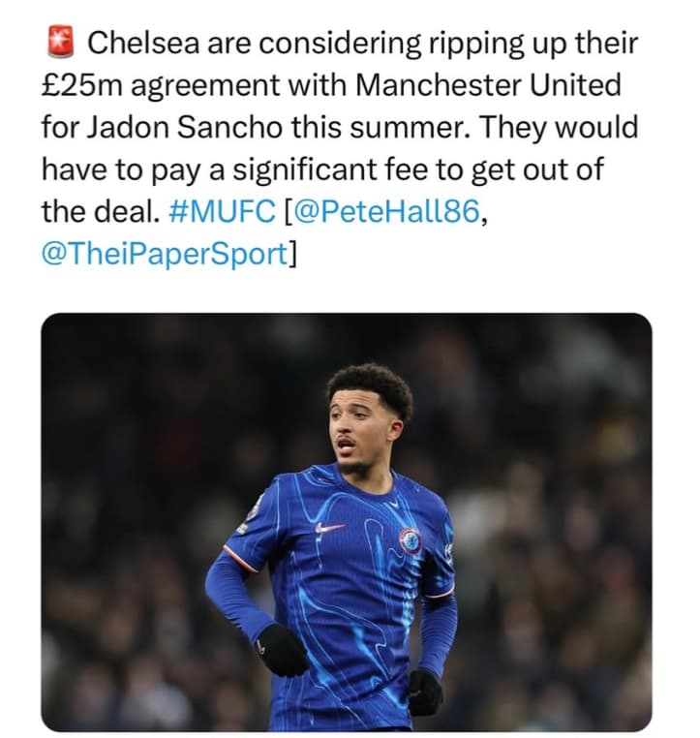Screen dimensions: 700x738
Task: Click the "£25m" amount in the tweet
Action: point(82,85)
